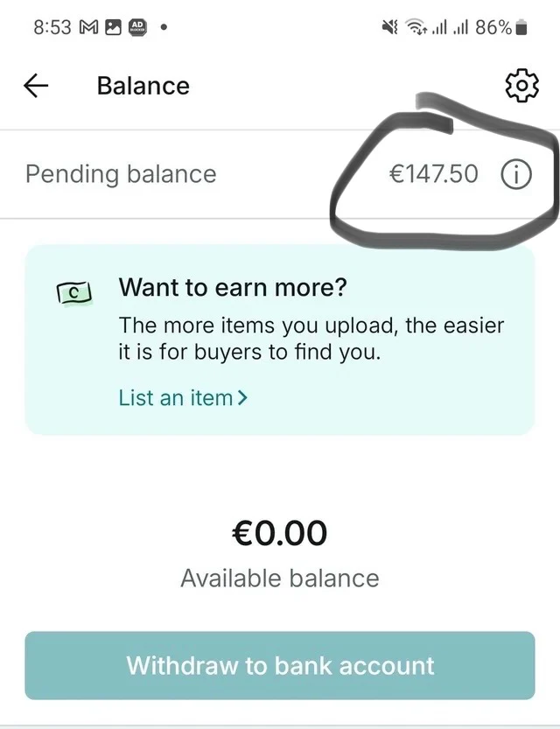This screenshot has width=560, height=729.
Task: Tap the Want to earn more heading
Action: (x=233, y=287)
